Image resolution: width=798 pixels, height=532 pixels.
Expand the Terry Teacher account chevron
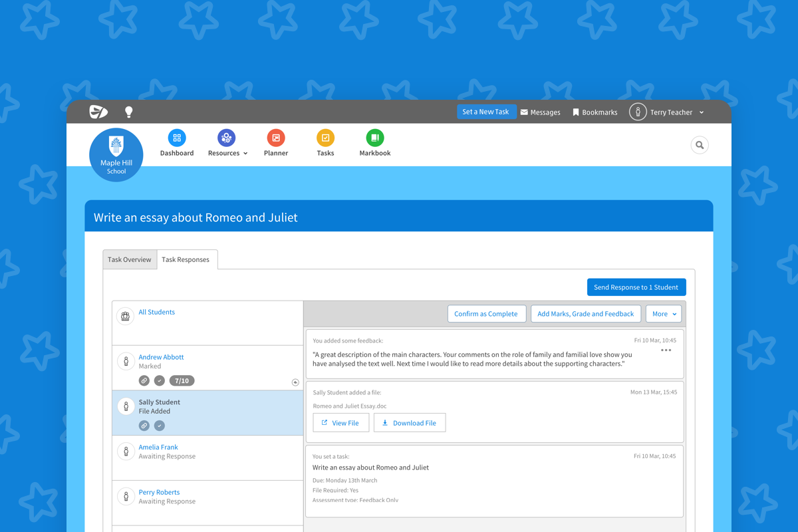[702, 112]
